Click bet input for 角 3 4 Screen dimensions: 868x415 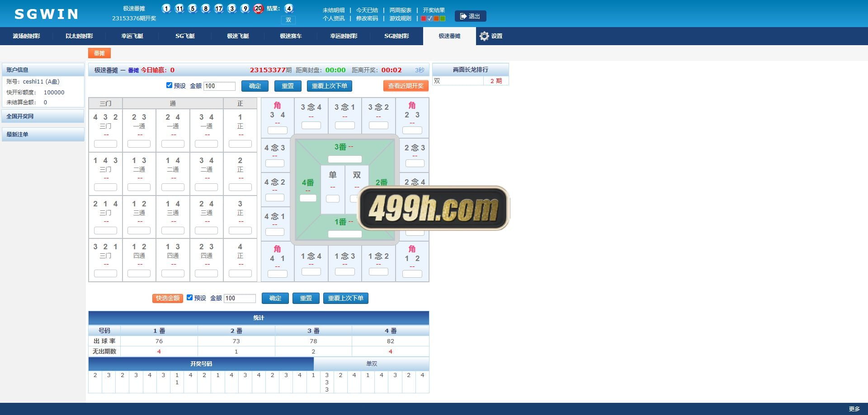click(x=278, y=130)
